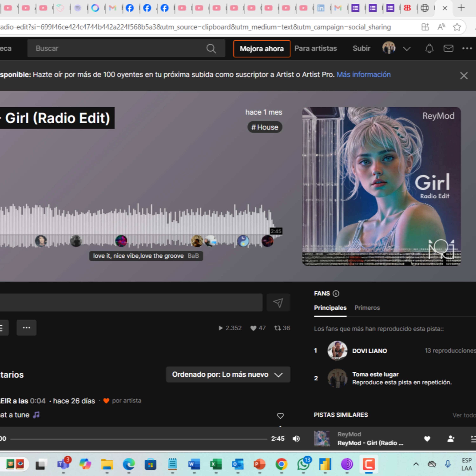The height and width of the screenshot is (476, 476).
Task: Open the messages envelope icon
Action: click(448, 48)
